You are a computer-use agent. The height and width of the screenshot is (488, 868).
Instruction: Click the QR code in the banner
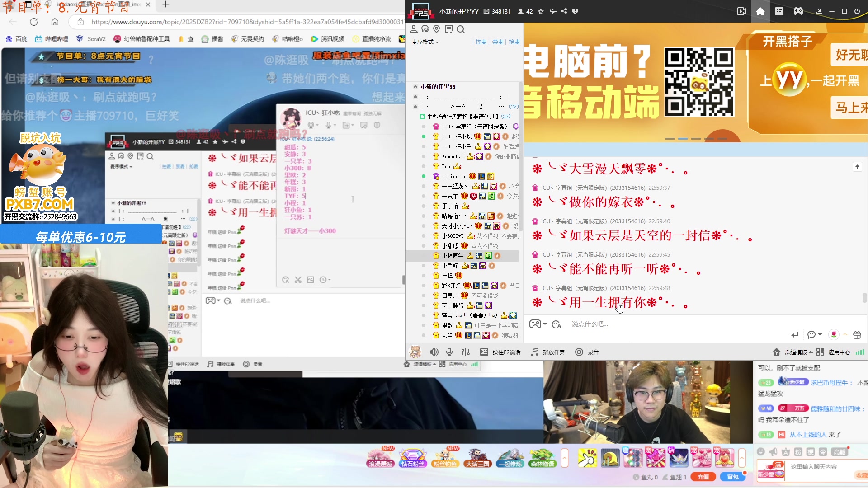(699, 82)
